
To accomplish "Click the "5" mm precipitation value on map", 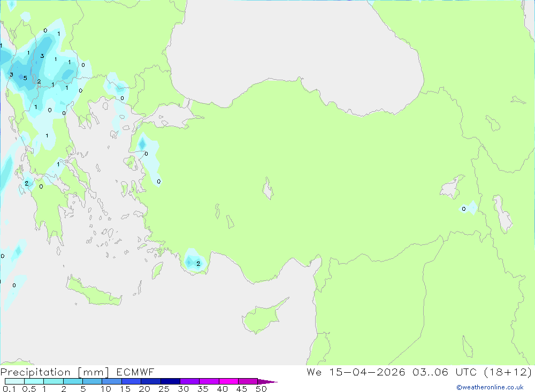I will point(25,78).
